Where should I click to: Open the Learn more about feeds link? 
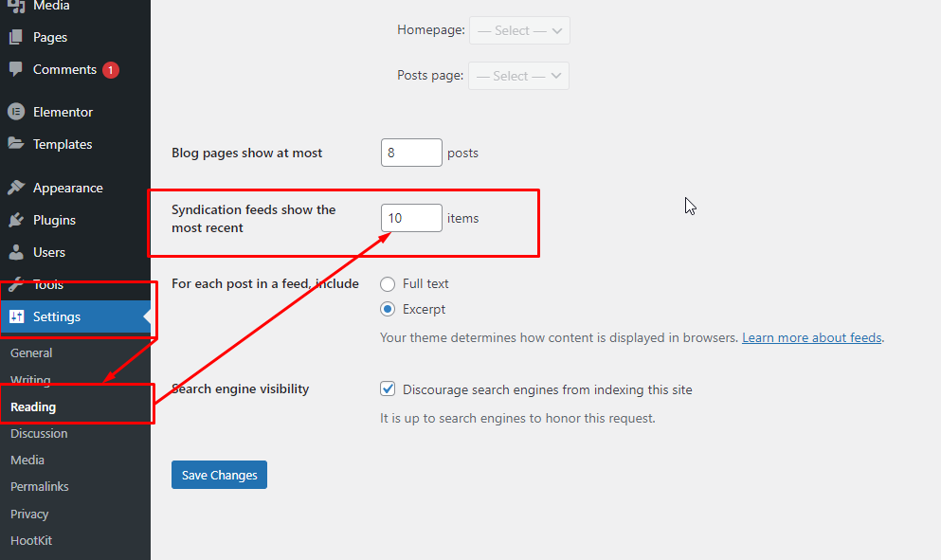[x=812, y=337]
